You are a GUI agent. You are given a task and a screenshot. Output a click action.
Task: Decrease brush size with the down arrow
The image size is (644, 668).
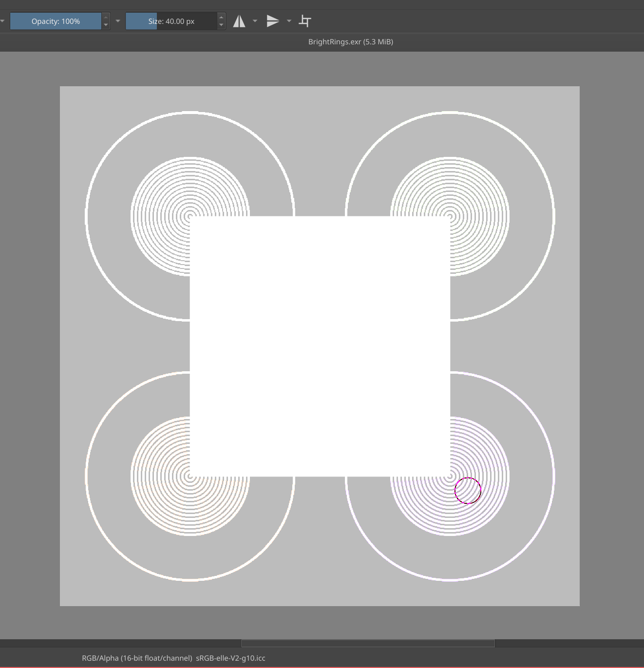point(221,25)
